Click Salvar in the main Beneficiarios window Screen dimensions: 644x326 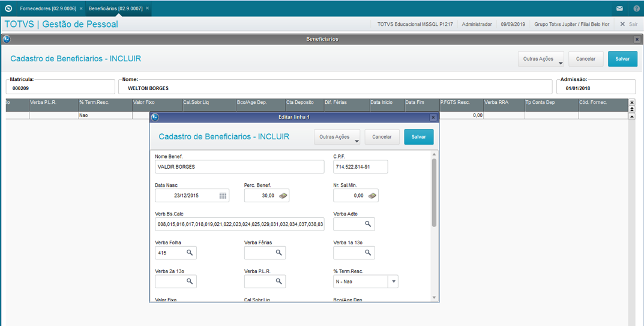(622, 59)
